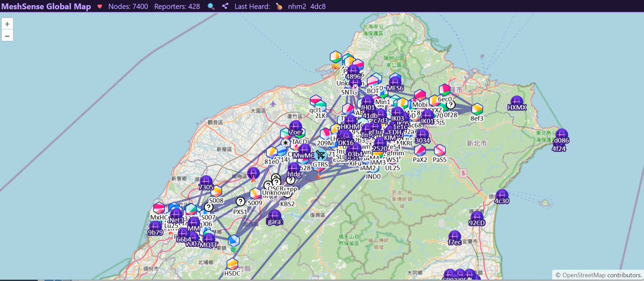Click the 4f24 node label
The width and height of the screenshot is (644, 281).
[559, 149]
